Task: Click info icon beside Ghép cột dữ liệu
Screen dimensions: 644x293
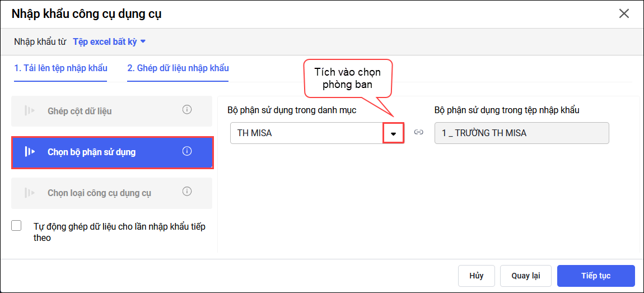Action: 187,110
